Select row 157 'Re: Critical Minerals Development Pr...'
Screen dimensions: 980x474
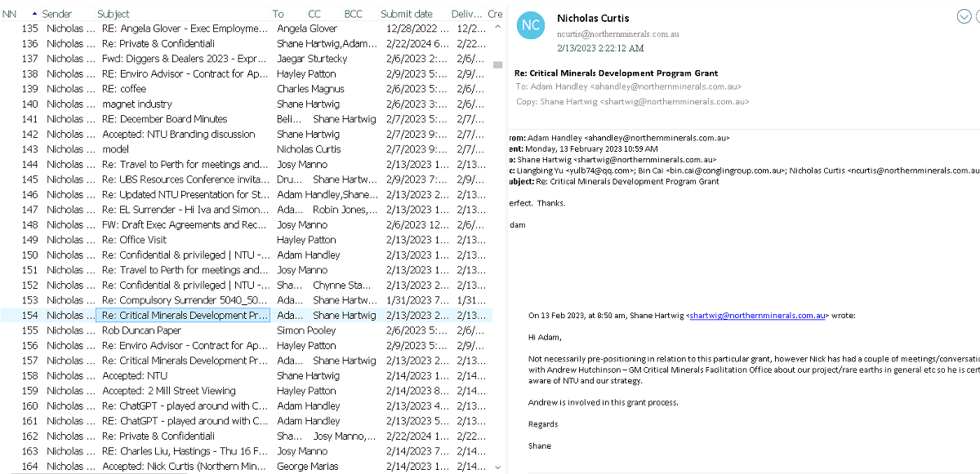tap(246, 361)
